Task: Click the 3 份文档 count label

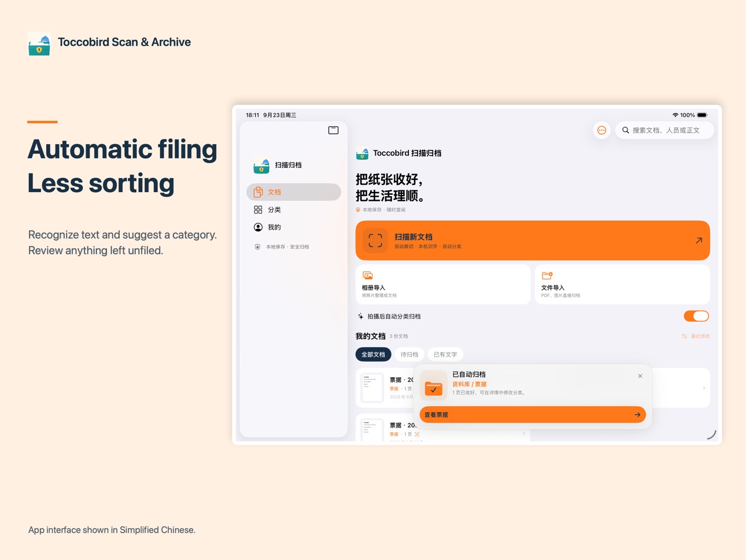Action: [398, 336]
